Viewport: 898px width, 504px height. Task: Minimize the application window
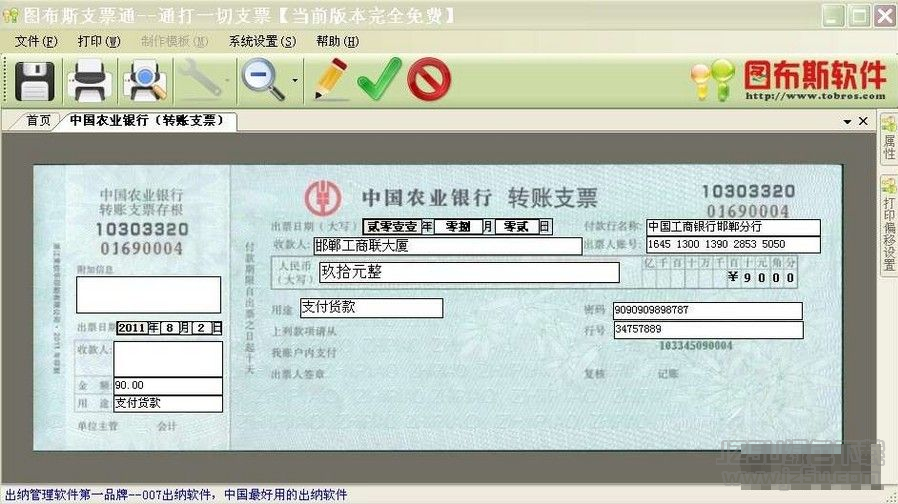pyautogui.click(x=833, y=15)
